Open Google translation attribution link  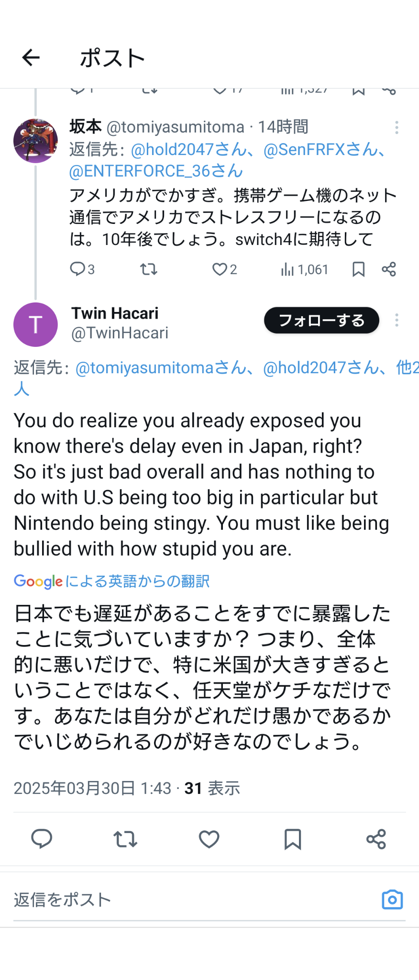point(112,581)
